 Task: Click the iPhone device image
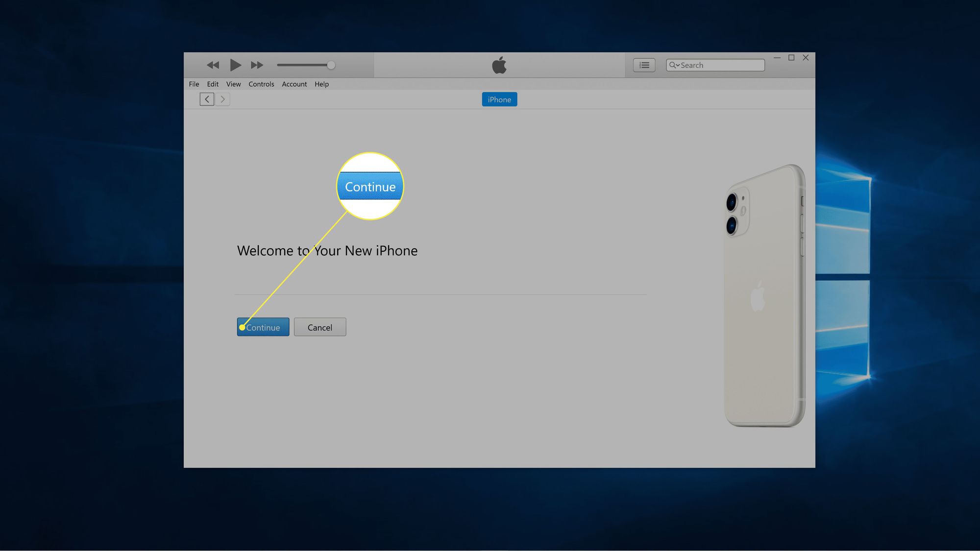point(764,296)
